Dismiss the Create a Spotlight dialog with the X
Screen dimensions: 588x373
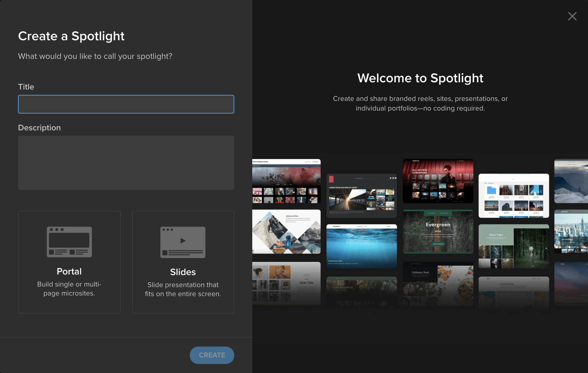(572, 16)
